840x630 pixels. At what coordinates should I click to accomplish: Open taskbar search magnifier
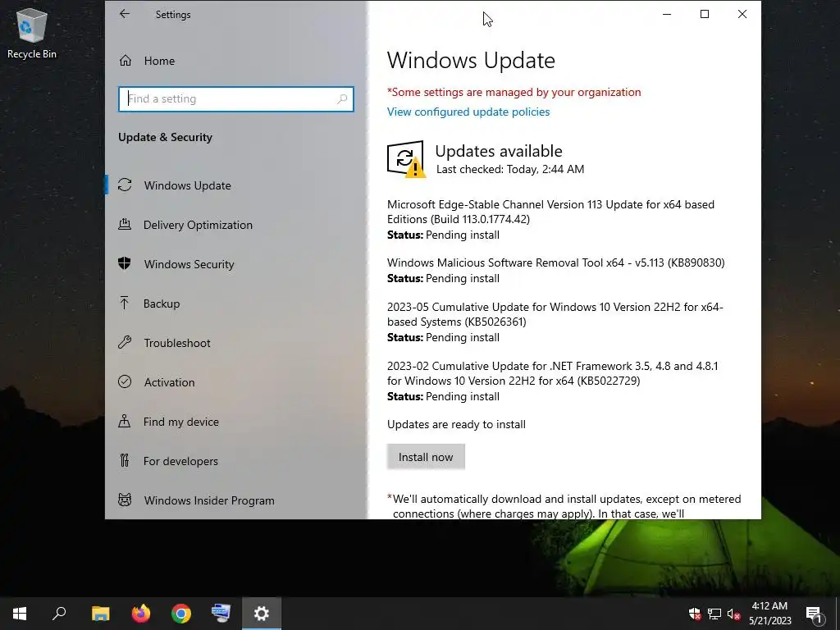tap(59, 614)
